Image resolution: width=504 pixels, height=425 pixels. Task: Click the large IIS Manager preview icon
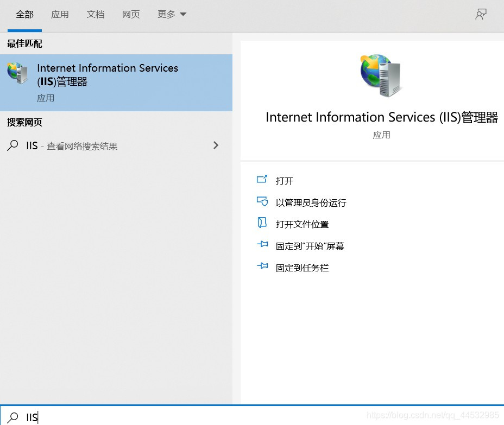click(x=381, y=75)
